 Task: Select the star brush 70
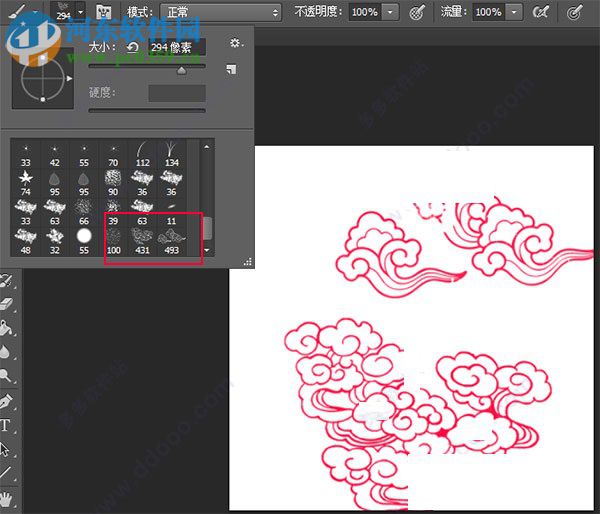click(x=113, y=154)
